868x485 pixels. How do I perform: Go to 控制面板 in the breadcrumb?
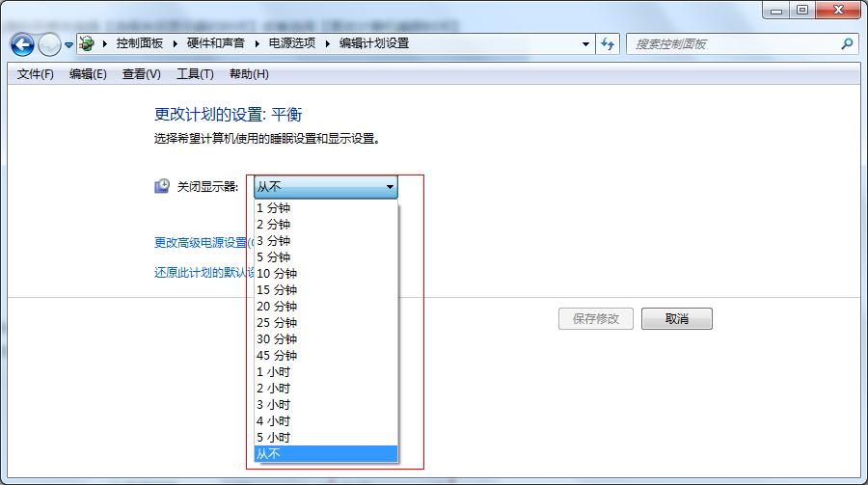pos(140,43)
